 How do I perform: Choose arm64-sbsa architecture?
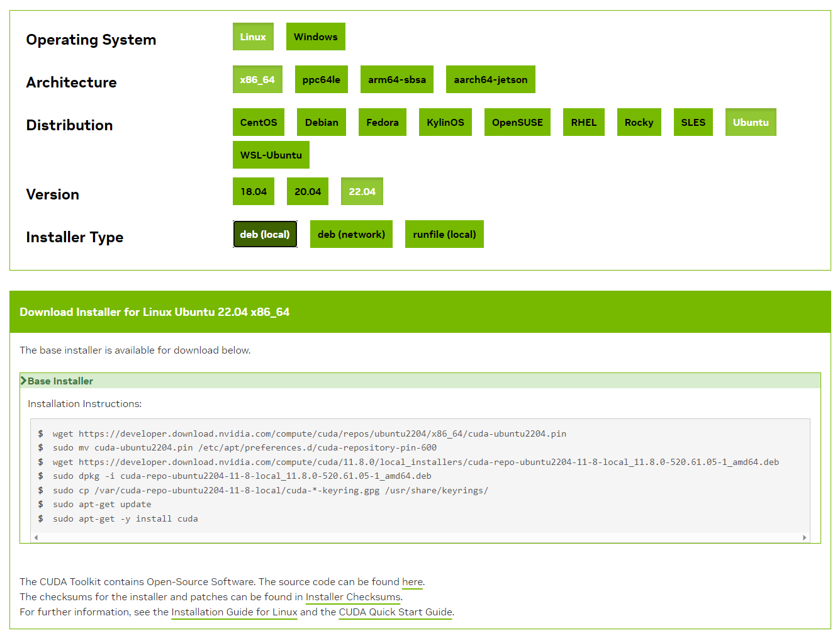point(397,79)
